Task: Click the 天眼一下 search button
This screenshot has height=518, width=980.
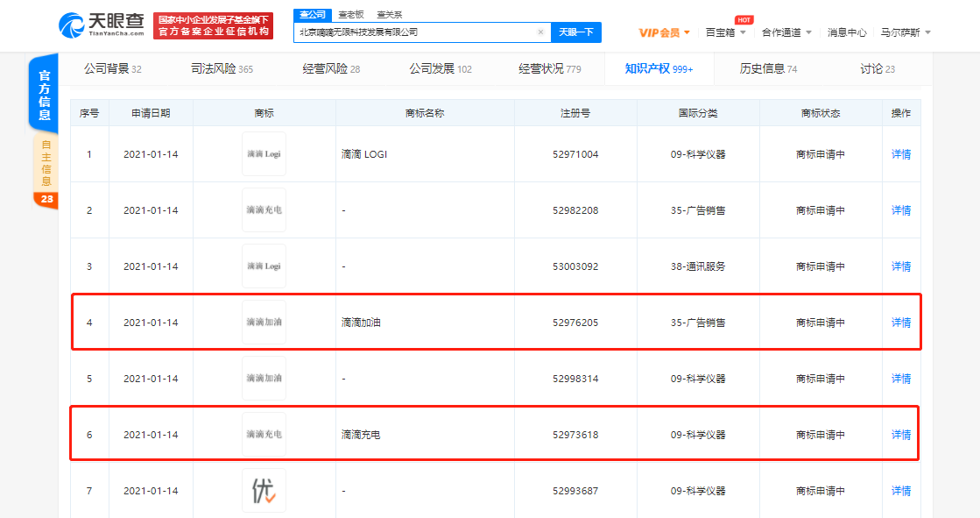Action: [x=575, y=32]
